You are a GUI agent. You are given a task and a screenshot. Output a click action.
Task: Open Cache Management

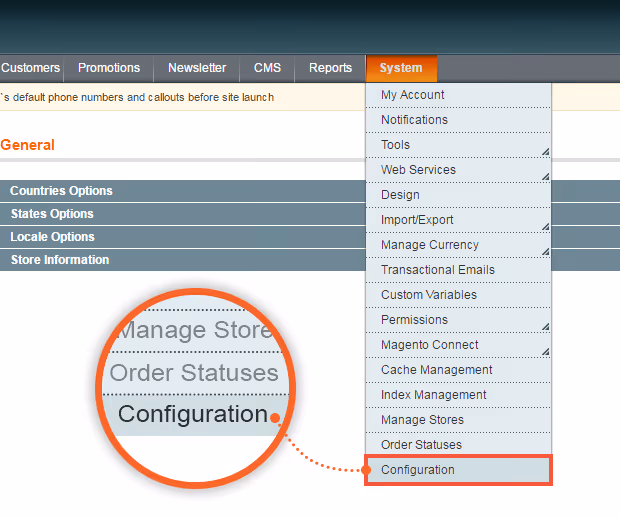(x=458, y=370)
